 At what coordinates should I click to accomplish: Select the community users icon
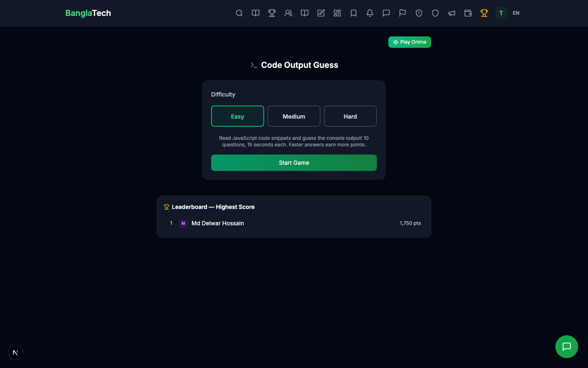pos(288,13)
